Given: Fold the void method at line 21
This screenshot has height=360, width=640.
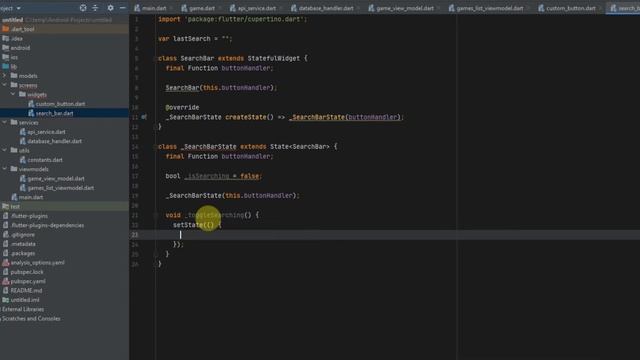Looking at the screenshot, I should pyautogui.click(x=156, y=215).
